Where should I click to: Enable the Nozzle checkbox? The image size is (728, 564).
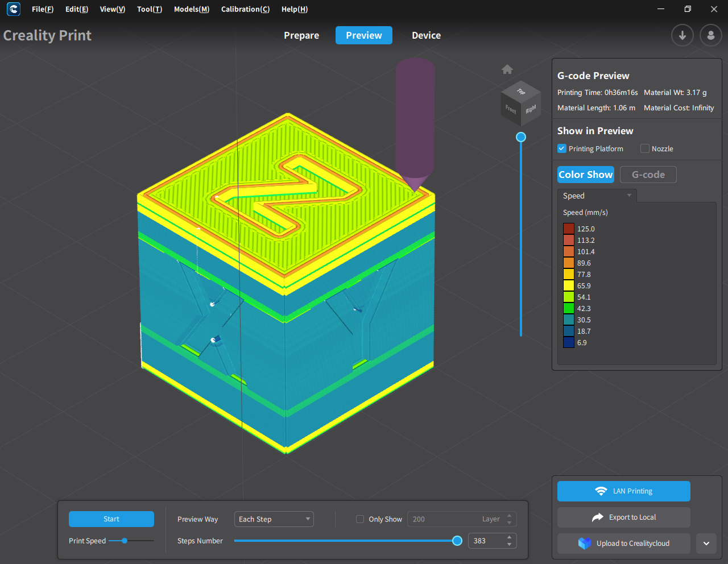point(645,149)
